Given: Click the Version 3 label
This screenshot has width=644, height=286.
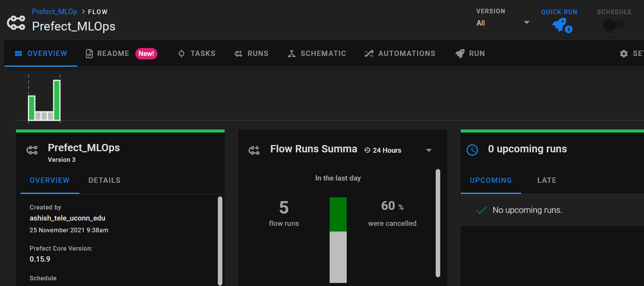Looking at the screenshot, I should 62,160.
